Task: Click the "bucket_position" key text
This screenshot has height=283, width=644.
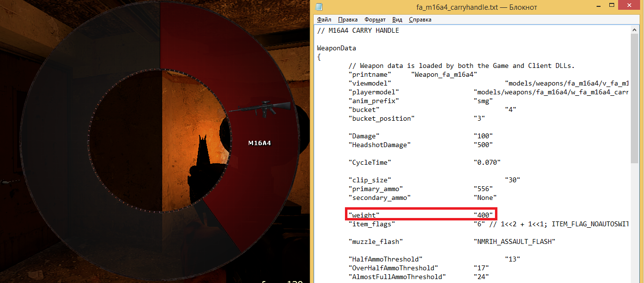Action: click(x=382, y=118)
